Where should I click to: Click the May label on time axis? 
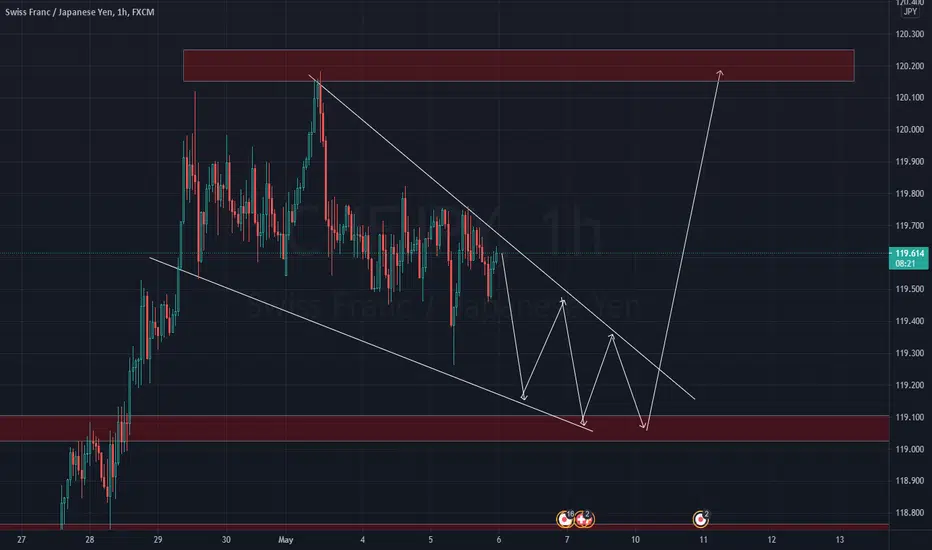tap(286, 540)
